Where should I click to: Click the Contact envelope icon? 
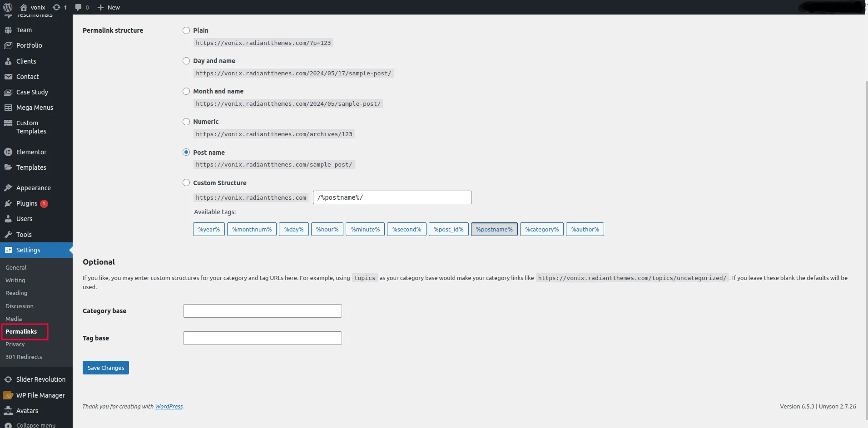(x=8, y=77)
